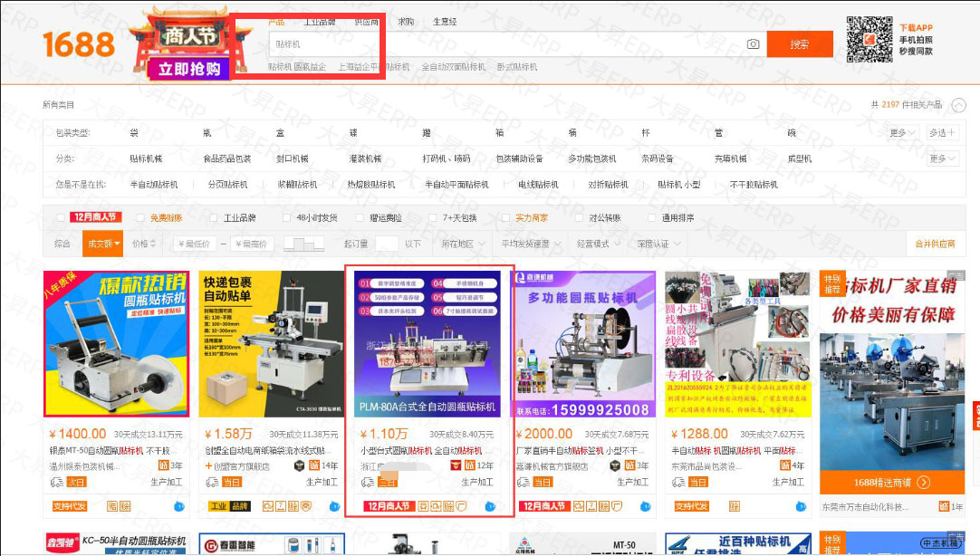Collapse the category filter panel arrow

pyautogui.click(x=959, y=105)
